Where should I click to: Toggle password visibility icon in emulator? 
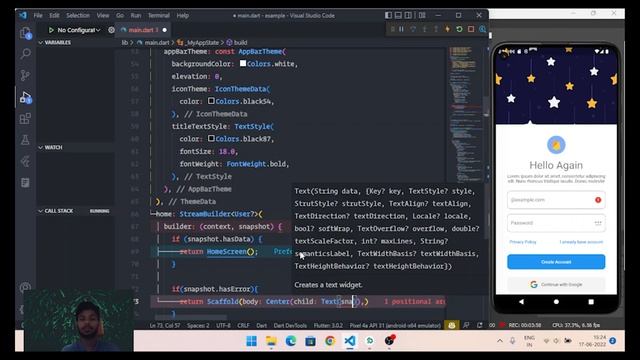(x=598, y=223)
